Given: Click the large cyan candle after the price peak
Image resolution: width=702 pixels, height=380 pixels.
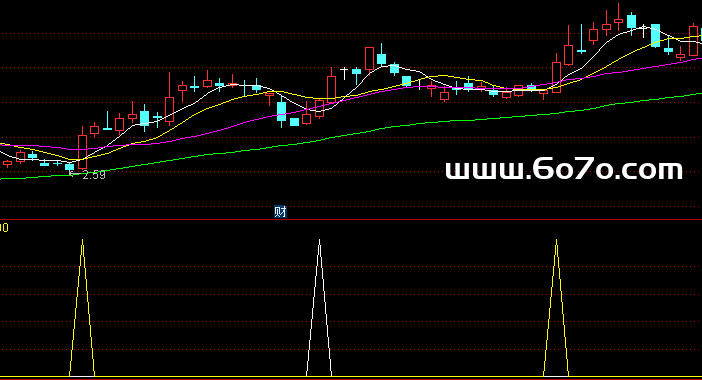Looking at the screenshot, I should click(x=655, y=35).
